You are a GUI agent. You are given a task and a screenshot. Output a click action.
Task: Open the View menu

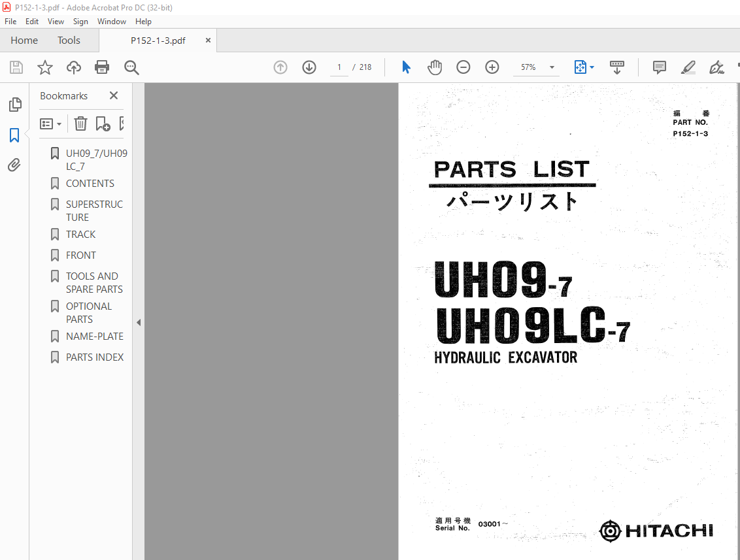56,22
